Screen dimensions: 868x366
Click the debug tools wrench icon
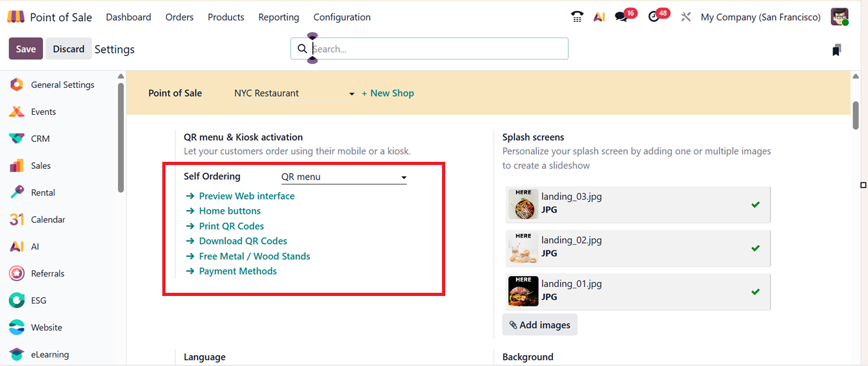click(x=686, y=17)
